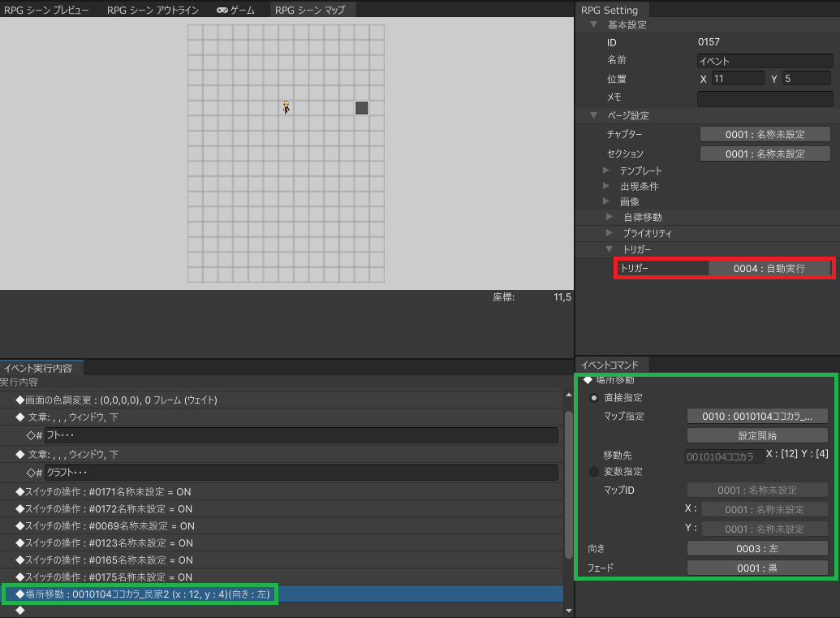
Task: Select the 変数指定 radio button
Action: click(x=594, y=472)
